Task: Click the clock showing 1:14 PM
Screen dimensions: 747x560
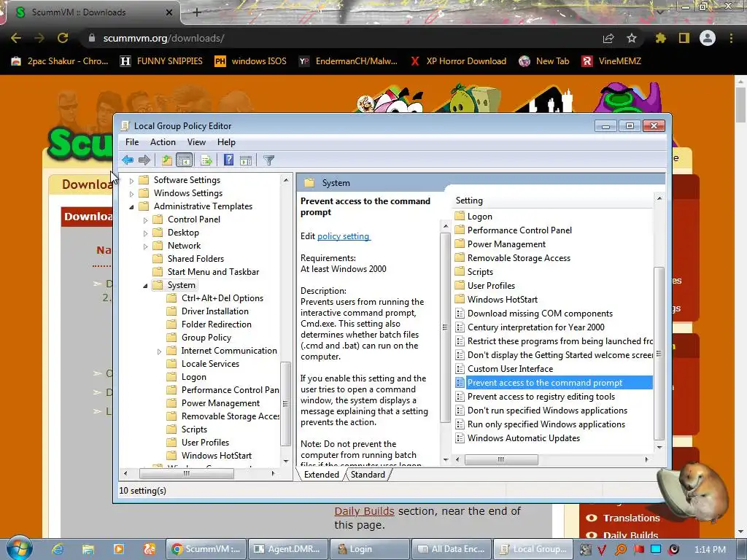Action: pos(710,550)
